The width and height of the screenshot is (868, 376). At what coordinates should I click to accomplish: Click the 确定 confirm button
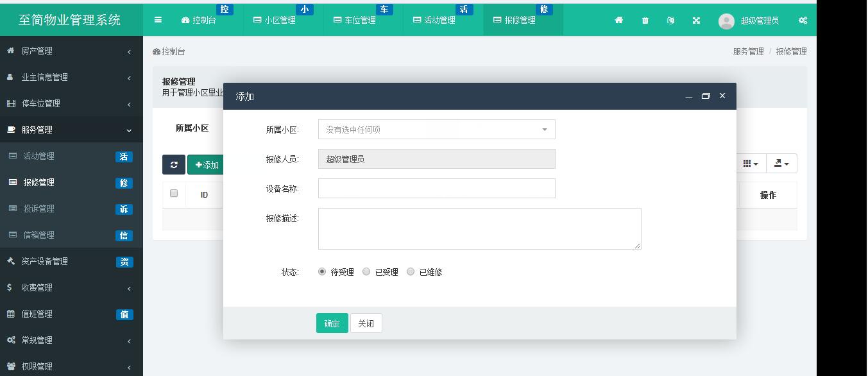pos(332,323)
